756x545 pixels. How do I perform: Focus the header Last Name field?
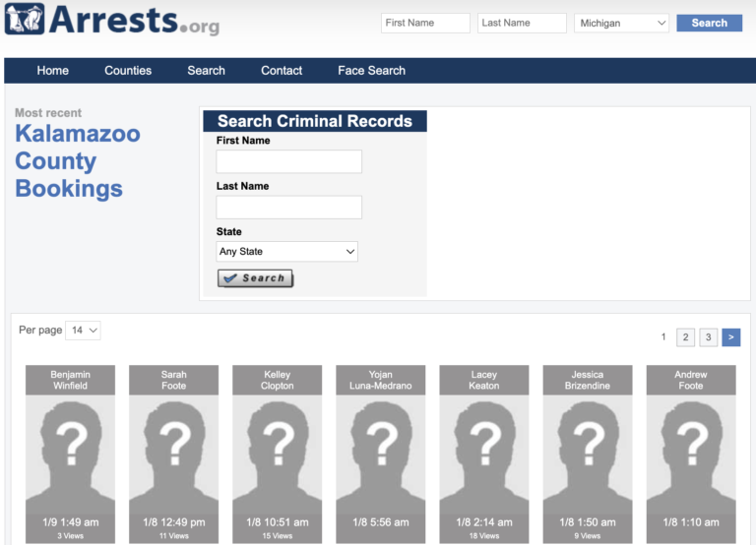(522, 23)
